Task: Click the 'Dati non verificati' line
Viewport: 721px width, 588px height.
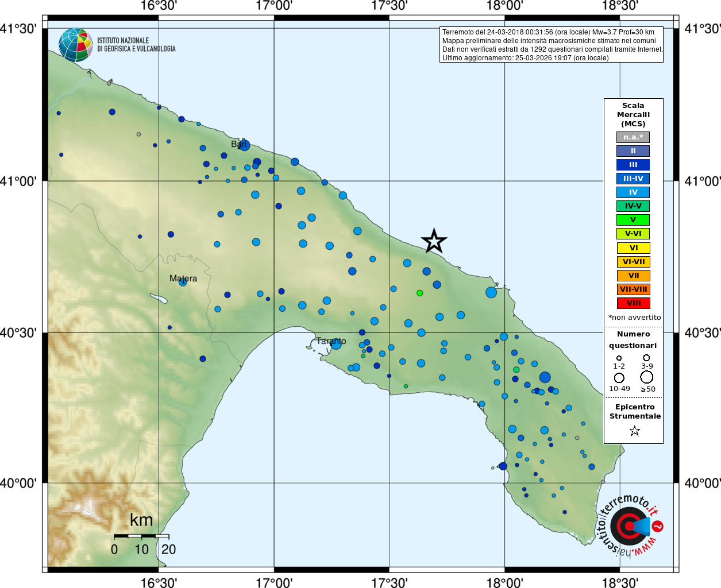Action: coord(552,49)
